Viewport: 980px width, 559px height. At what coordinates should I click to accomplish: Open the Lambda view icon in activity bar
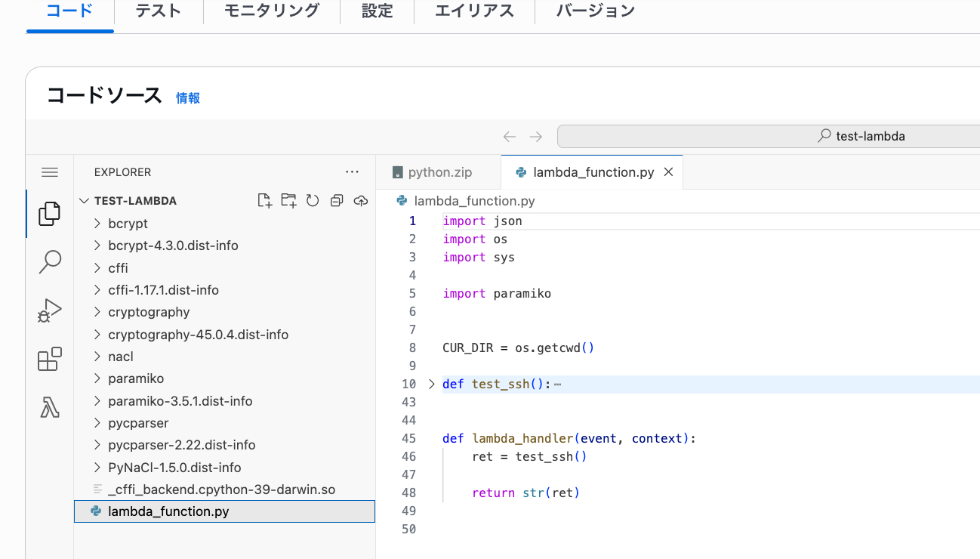(50, 407)
